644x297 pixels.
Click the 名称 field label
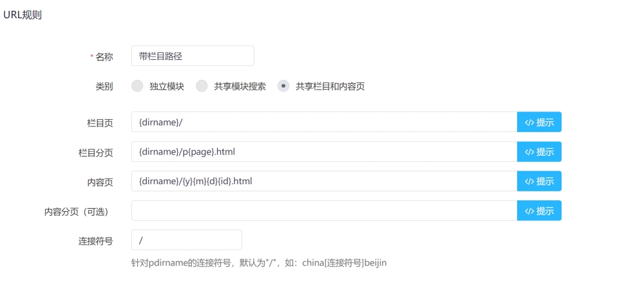(x=104, y=57)
